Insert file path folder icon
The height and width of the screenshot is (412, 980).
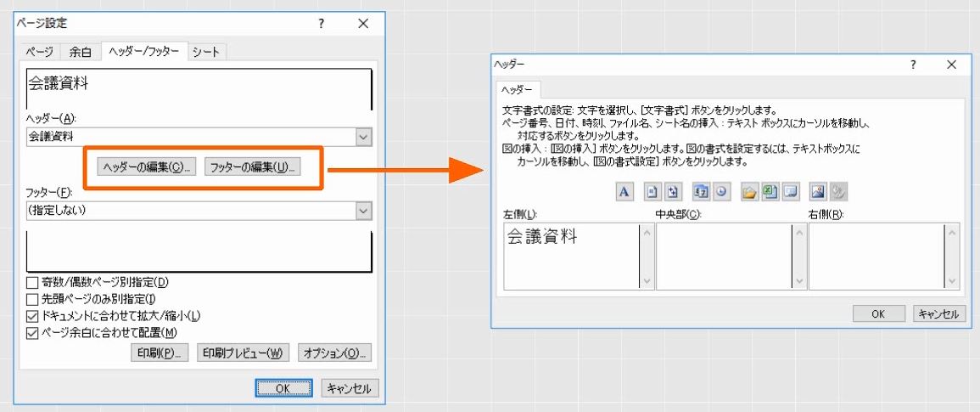pos(749,192)
